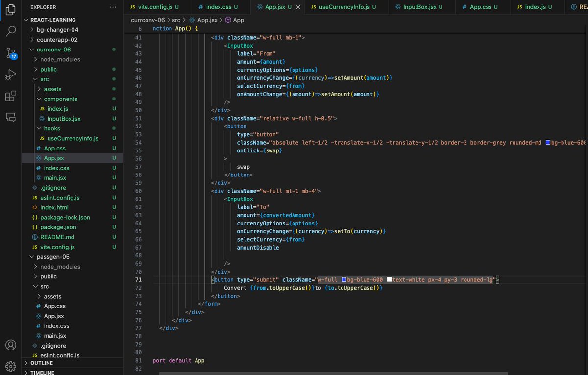Screen dimensions: 588x375
Task: Expand the TIMELINE section
Action: [x=72, y=372]
